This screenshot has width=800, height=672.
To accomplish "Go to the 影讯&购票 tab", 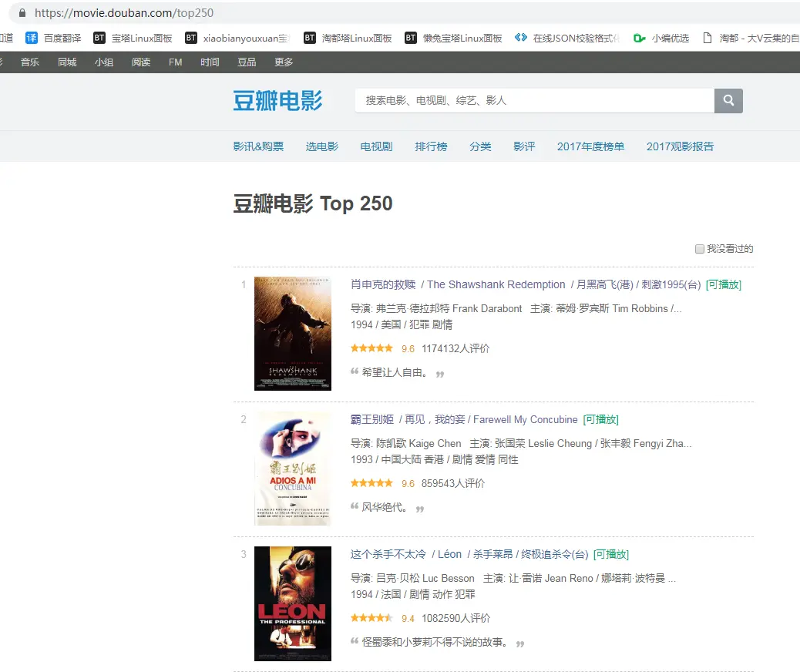I will (x=258, y=146).
